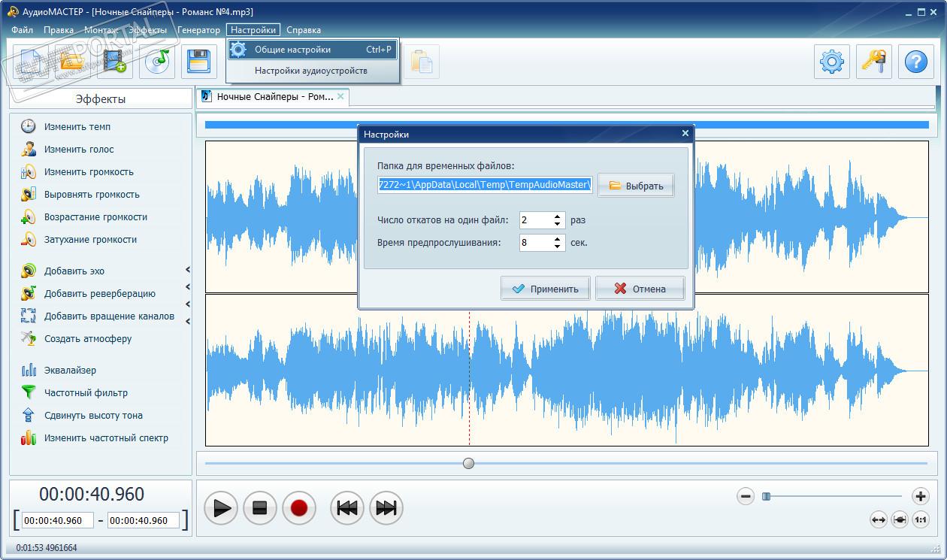
Task: Click the rip audio CD toolbar icon
Action: point(157,62)
